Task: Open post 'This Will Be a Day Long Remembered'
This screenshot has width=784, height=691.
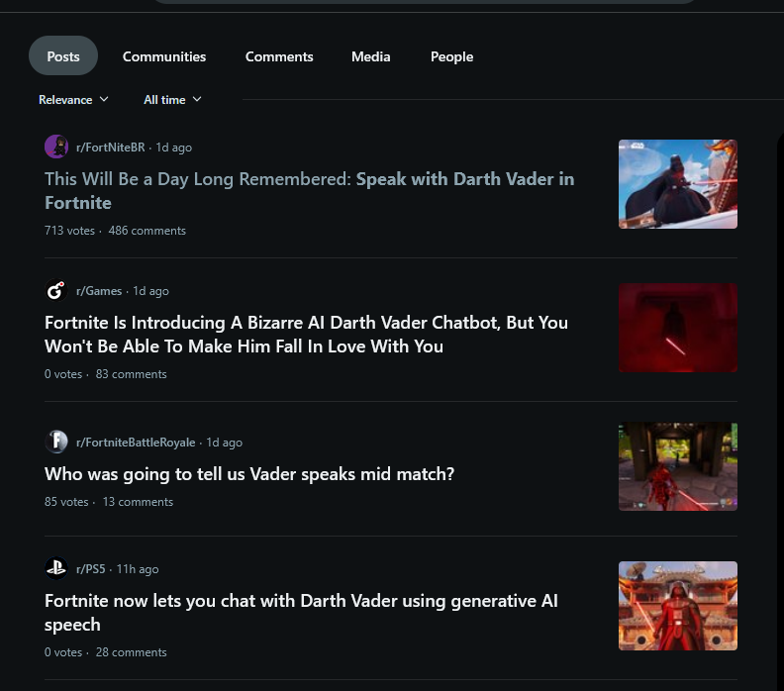Action: point(310,191)
